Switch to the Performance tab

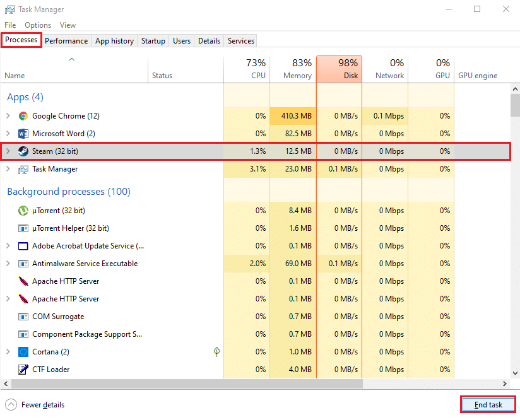[66, 40]
